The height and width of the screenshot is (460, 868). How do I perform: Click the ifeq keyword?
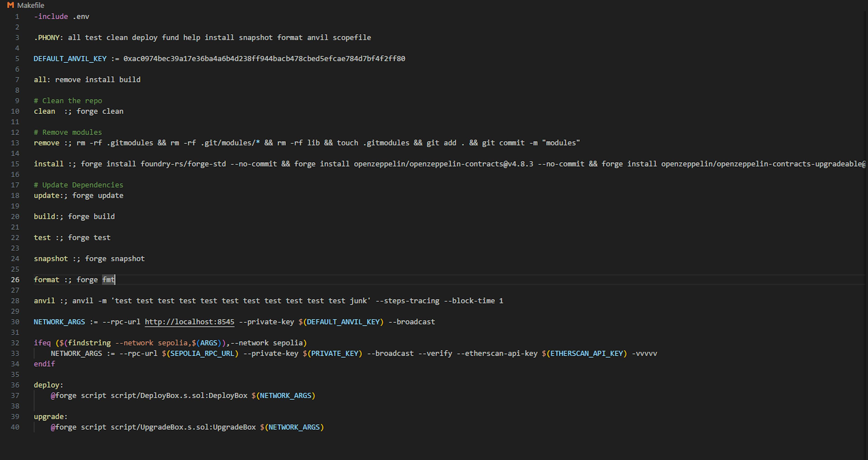click(x=42, y=343)
